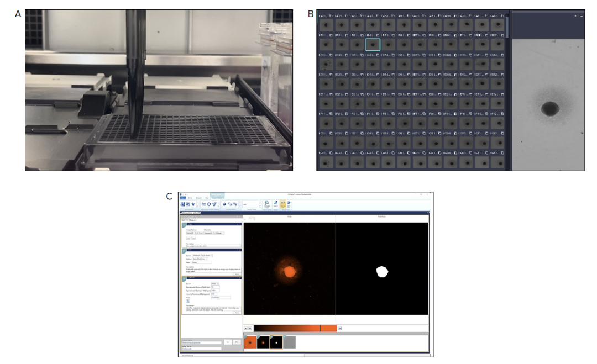Open the Method dropdown in step 2

(200, 259)
